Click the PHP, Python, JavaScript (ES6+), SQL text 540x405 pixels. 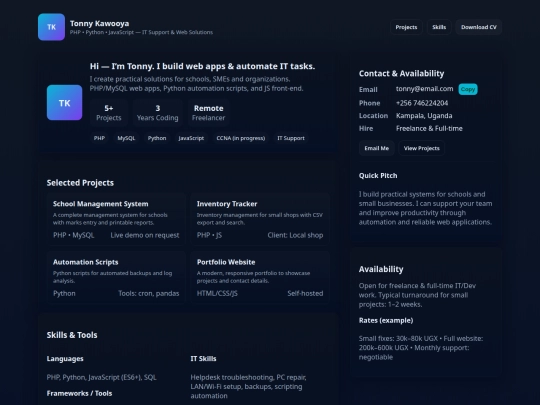point(102,377)
